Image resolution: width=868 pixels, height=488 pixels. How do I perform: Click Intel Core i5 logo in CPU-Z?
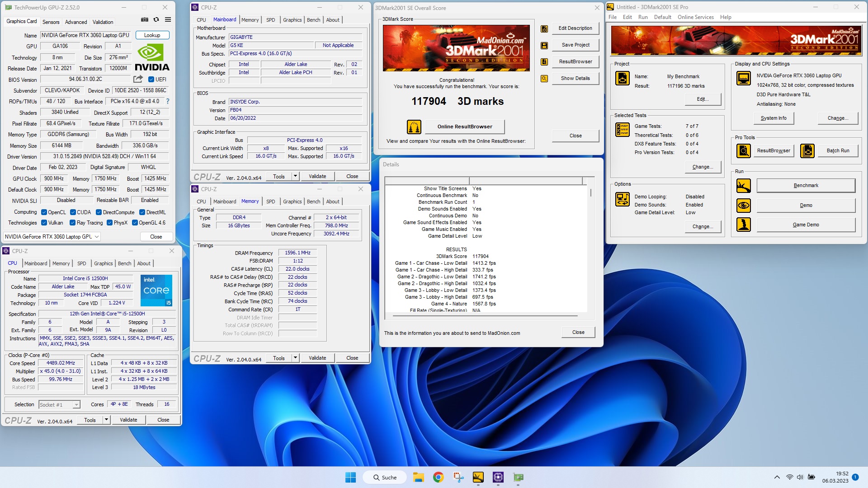[x=156, y=291]
